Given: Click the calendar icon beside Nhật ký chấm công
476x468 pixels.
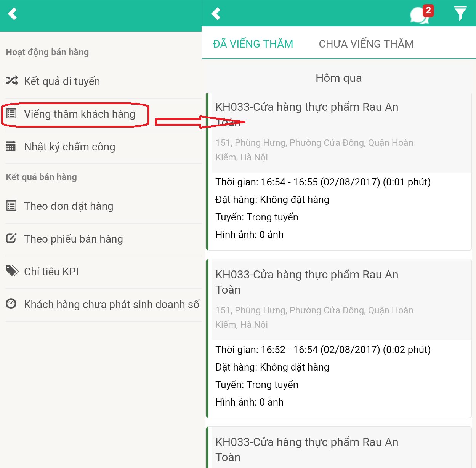Looking at the screenshot, I should point(11,146).
